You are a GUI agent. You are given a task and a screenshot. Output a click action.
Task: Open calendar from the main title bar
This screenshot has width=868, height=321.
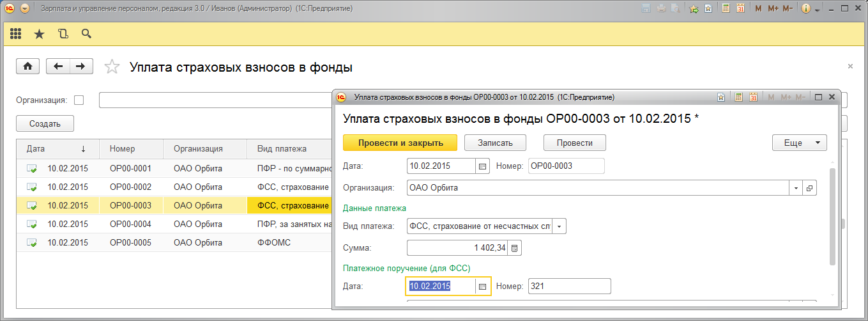click(740, 9)
